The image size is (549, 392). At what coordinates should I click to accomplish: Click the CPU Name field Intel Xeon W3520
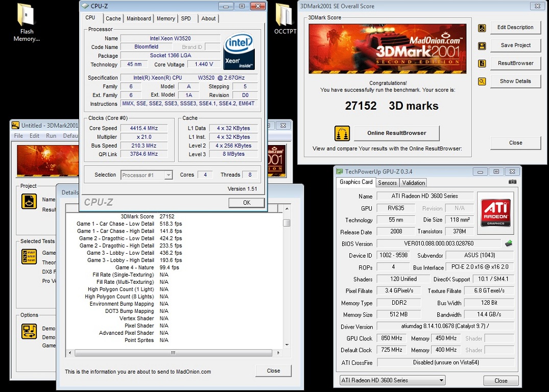point(171,38)
